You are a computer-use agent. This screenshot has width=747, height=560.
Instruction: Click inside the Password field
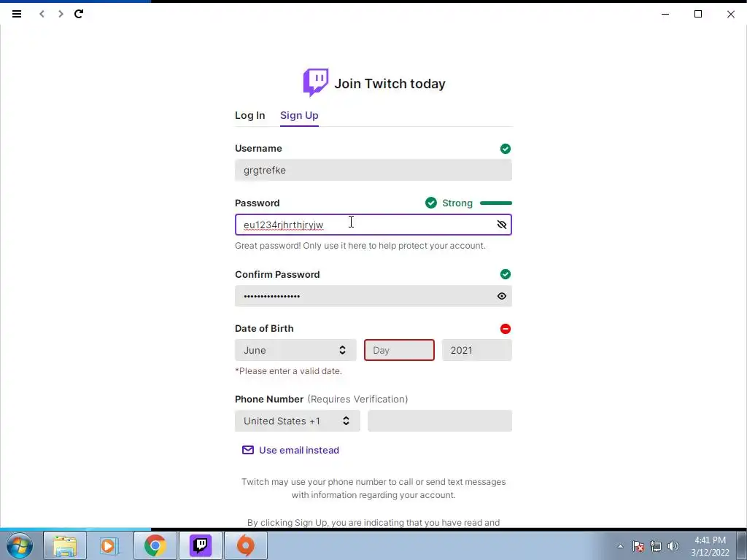pyautogui.click(x=373, y=225)
